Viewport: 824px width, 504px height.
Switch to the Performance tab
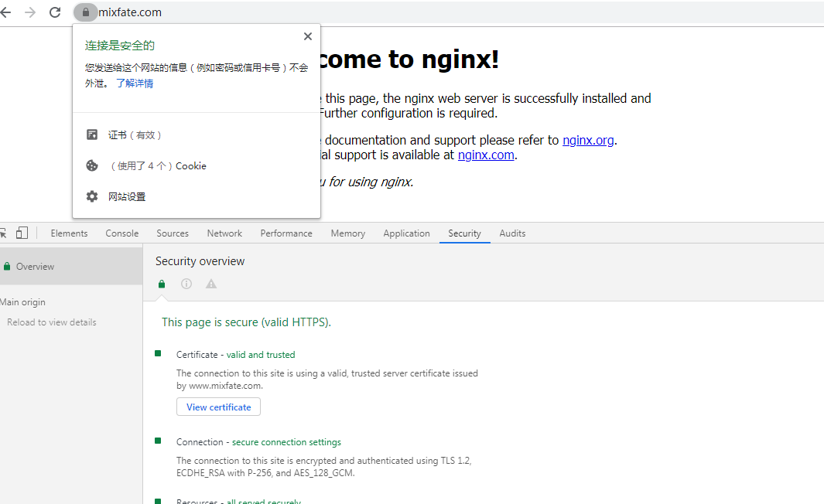click(x=285, y=233)
